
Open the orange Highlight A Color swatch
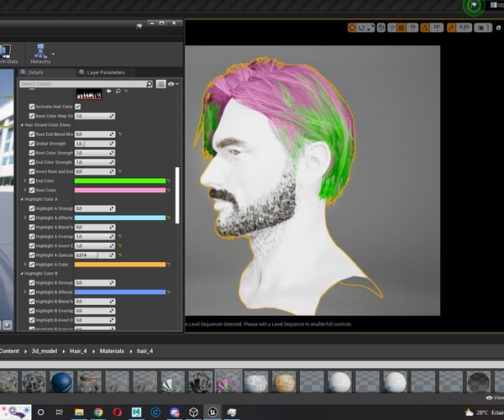120,265
